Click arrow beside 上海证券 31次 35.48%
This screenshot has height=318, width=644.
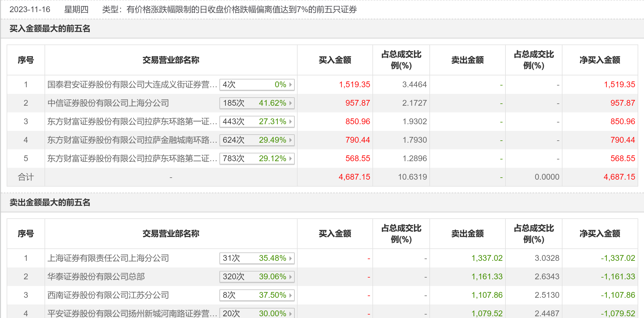(x=290, y=258)
